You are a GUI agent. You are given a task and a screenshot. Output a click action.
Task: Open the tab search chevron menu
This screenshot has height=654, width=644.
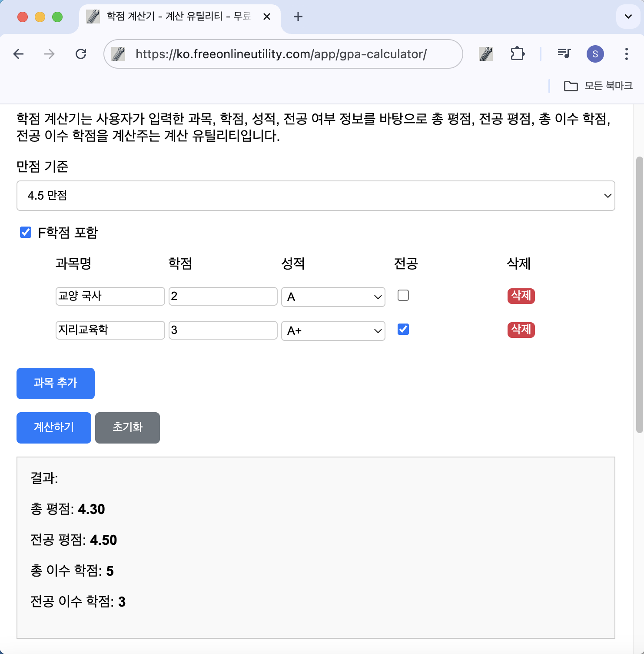click(x=628, y=17)
